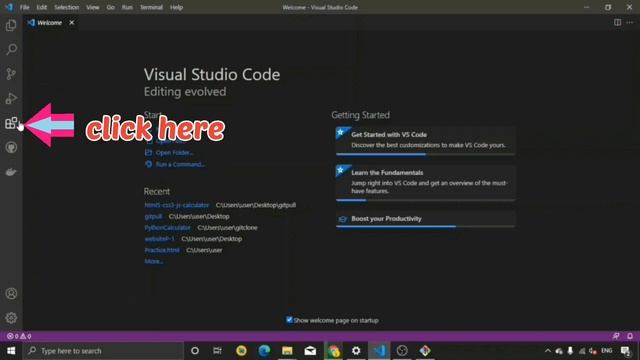Click the More recent items link
This screenshot has height=360, width=640.
(x=154, y=261)
